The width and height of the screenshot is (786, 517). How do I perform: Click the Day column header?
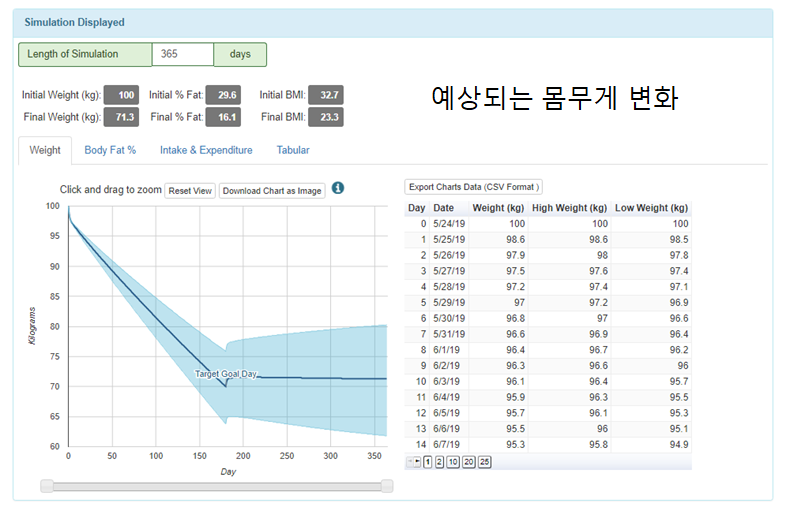coord(417,208)
